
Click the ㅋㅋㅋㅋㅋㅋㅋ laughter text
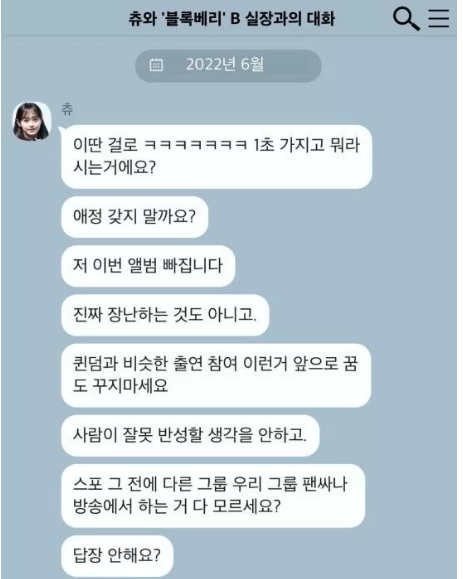tap(195, 145)
